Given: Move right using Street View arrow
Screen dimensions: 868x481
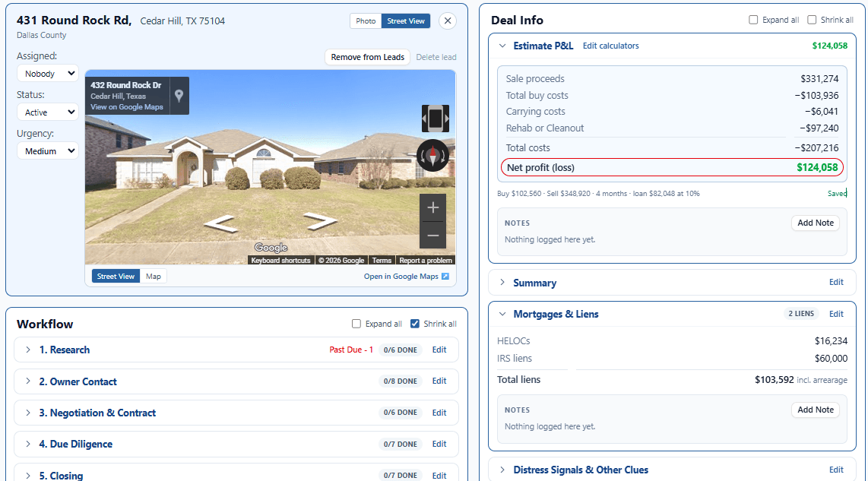Looking at the screenshot, I should click(x=321, y=221).
